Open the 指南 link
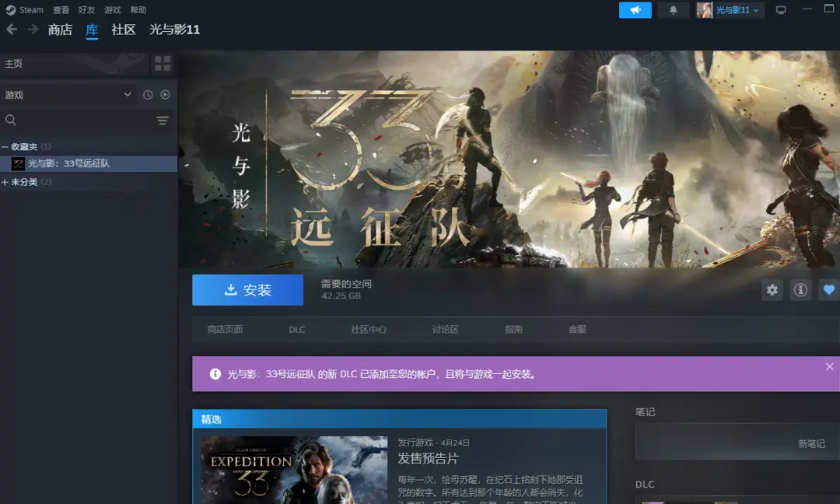The image size is (840, 504). (513, 330)
